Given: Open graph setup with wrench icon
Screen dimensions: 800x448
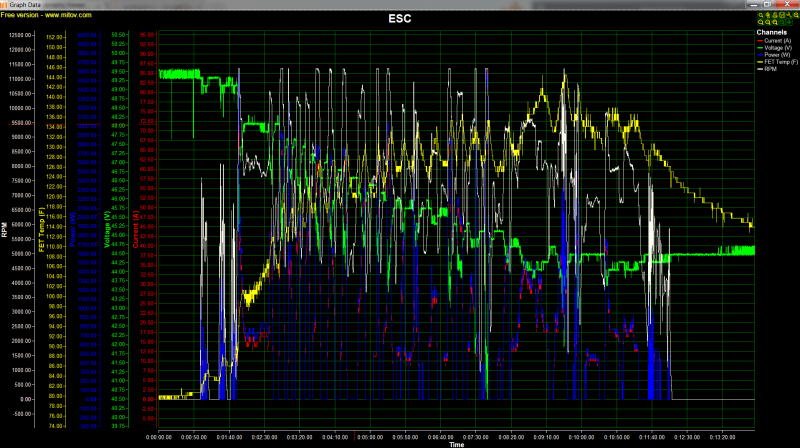Looking at the screenshot, I should (787, 16).
